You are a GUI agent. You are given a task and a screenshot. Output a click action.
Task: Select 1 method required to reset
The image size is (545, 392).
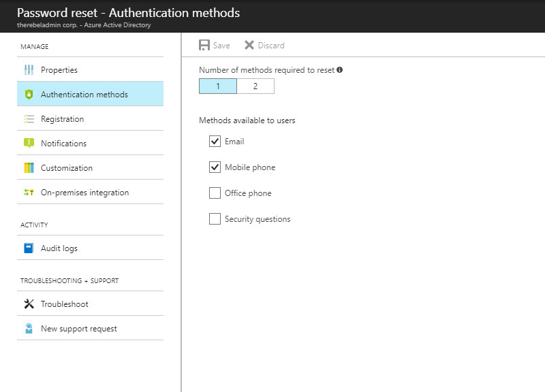[218, 86]
